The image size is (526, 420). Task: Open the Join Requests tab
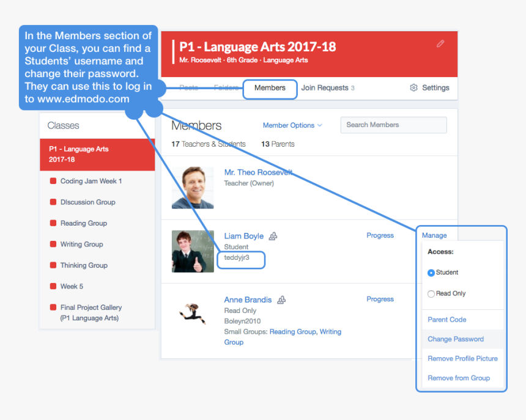(328, 88)
